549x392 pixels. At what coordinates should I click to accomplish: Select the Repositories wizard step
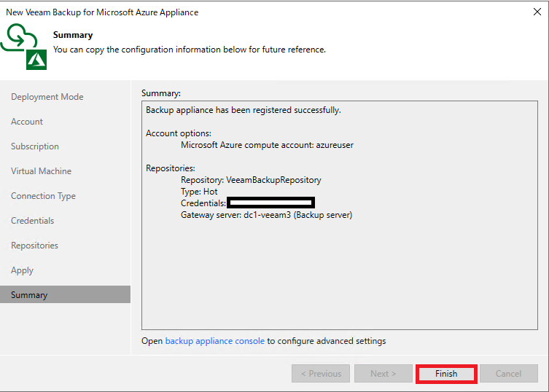[34, 246]
